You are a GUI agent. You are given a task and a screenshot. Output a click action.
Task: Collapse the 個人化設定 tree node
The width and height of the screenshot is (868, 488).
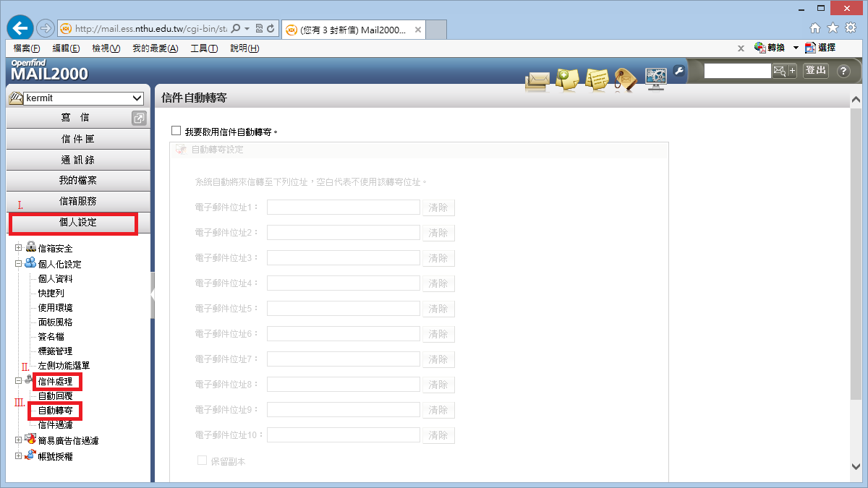(19, 264)
